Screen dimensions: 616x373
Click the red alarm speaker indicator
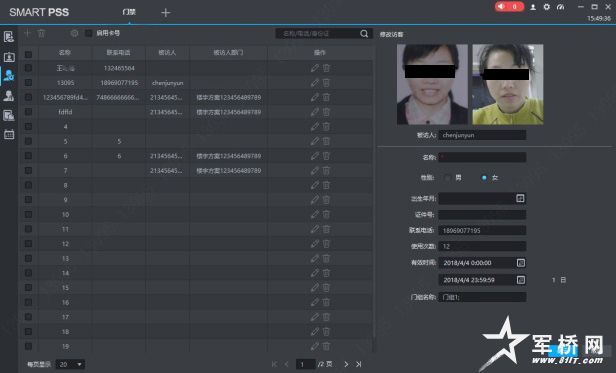coord(509,7)
